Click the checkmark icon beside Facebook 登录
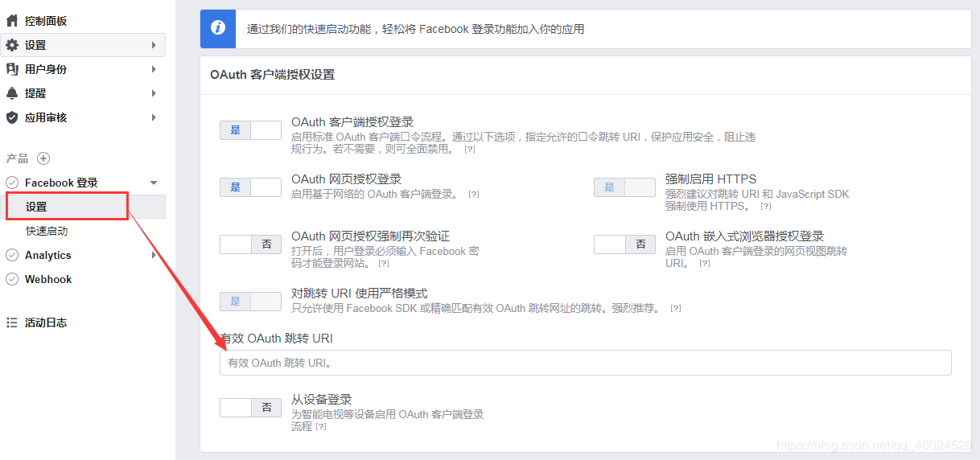 [x=12, y=183]
